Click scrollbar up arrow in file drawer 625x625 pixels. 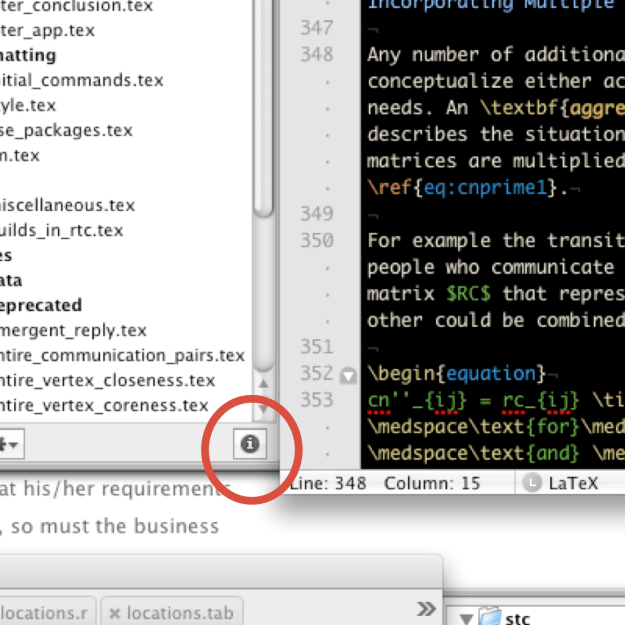point(263,383)
